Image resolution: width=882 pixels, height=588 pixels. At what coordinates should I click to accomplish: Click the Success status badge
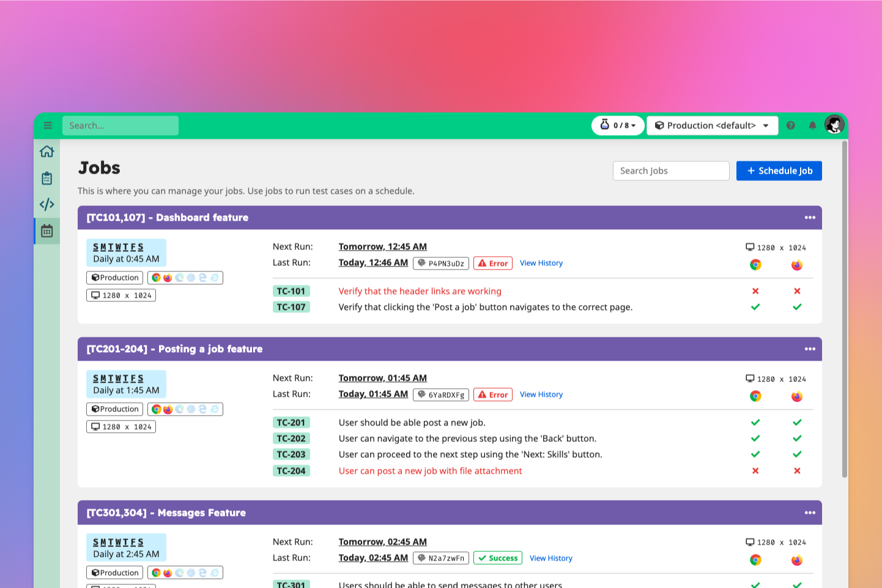(x=498, y=558)
